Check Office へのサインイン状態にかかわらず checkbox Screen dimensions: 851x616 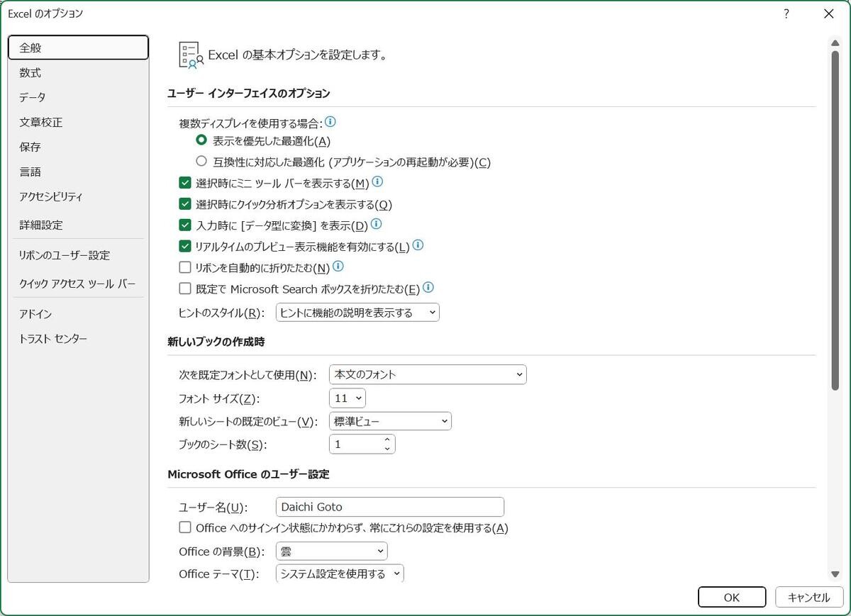click(185, 527)
